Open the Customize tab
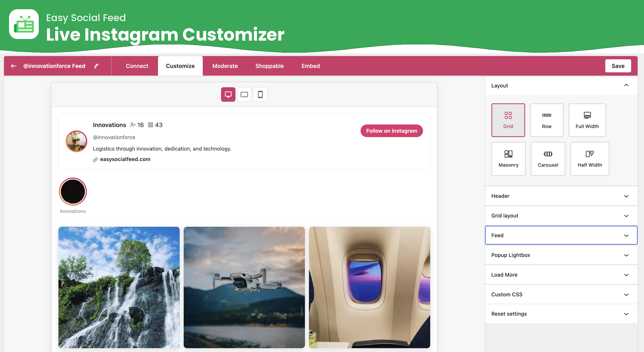 tap(180, 66)
